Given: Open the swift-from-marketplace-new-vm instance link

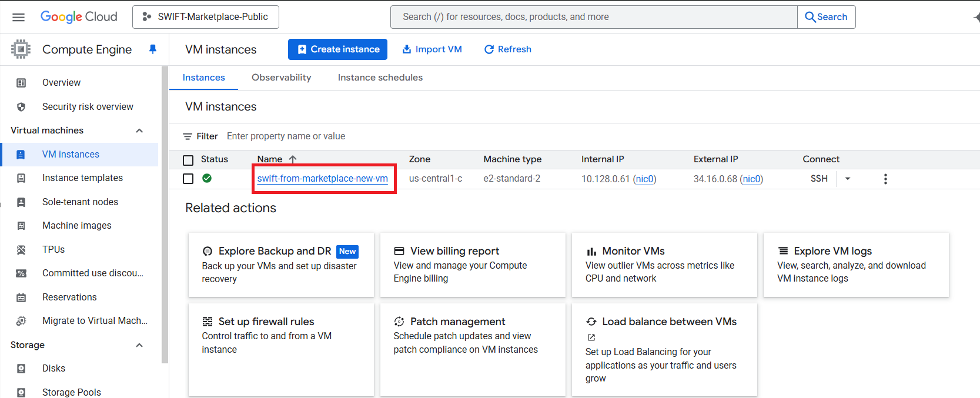Looking at the screenshot, I should tap(322, 179).
